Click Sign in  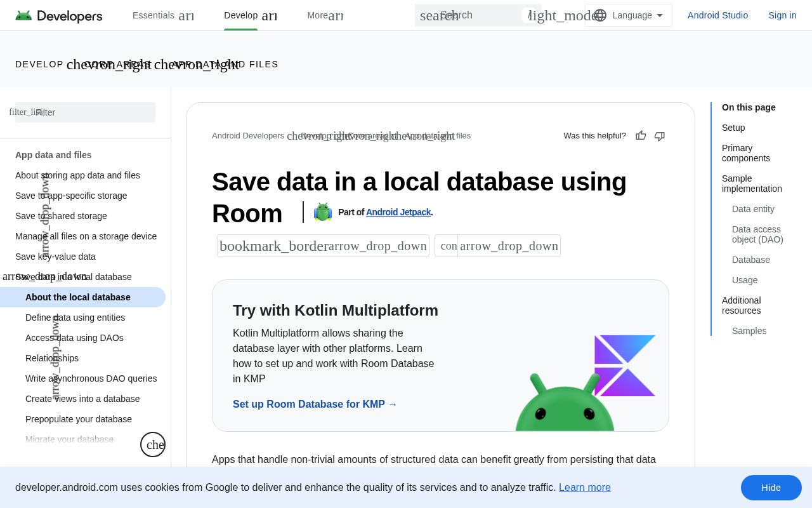pyautogui.click(x=782, y=15)
